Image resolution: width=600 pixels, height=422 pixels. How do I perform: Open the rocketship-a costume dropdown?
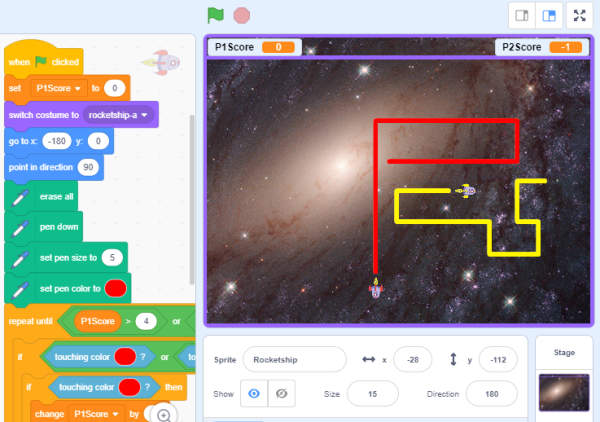[x=120, y=115]
